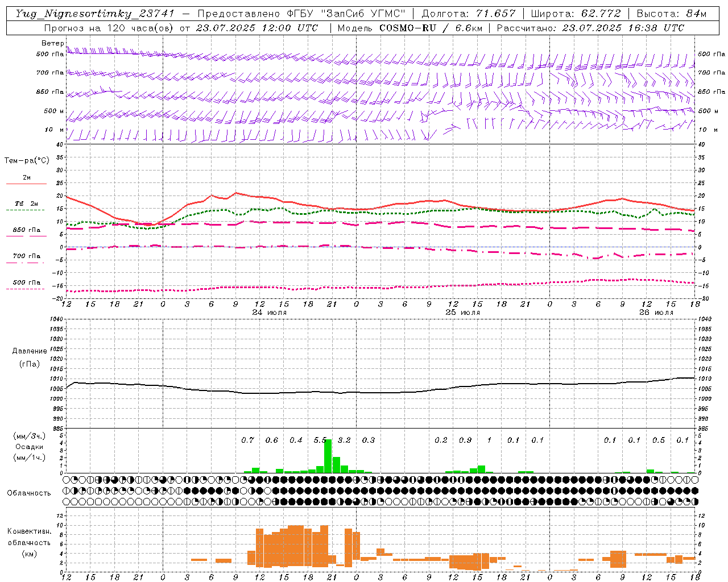Click the 0.7 three-hour precipitation value

(247, 440)
